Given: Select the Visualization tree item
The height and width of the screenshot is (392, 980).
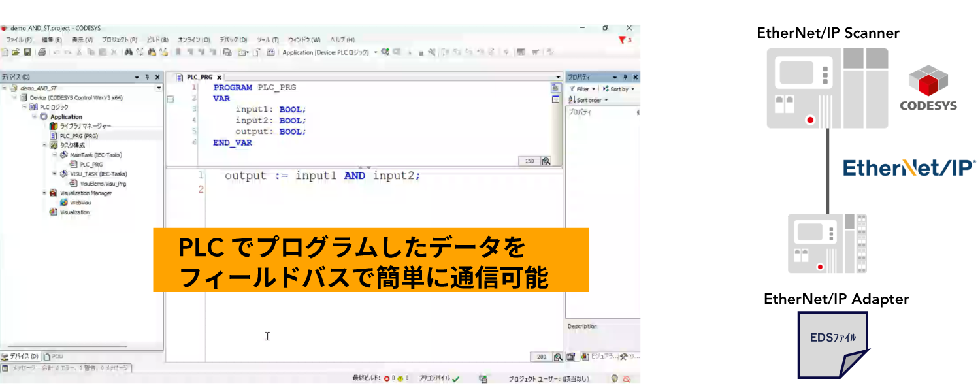Looking at the screenshot, I should pos(74,212).
